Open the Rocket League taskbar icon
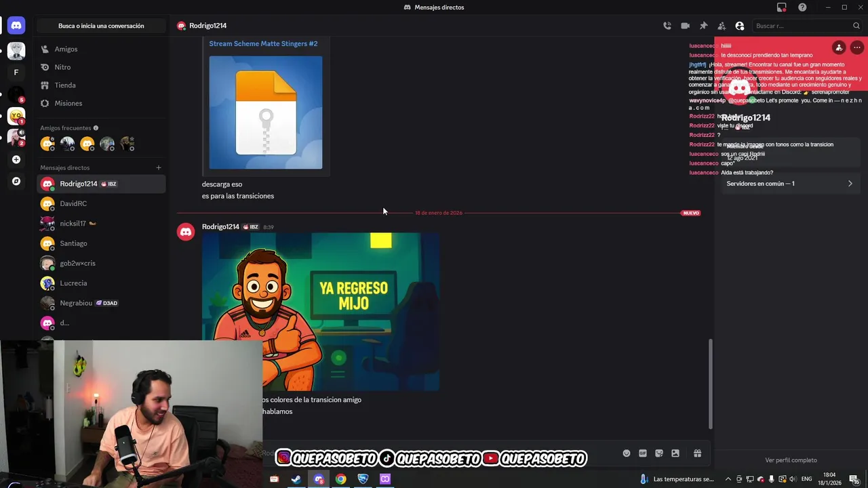The width and height of the screenshot is (868, 488). point(363,479)
